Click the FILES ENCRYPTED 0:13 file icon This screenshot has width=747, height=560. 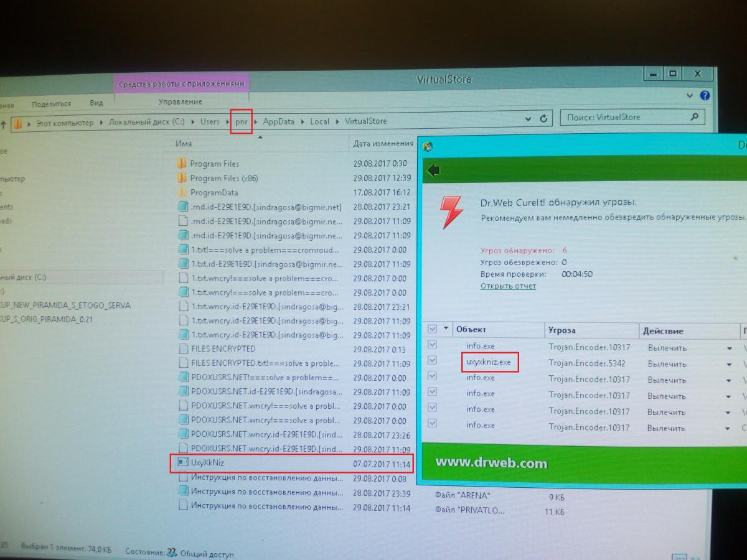pyautogui.click(x=182, y=348)
